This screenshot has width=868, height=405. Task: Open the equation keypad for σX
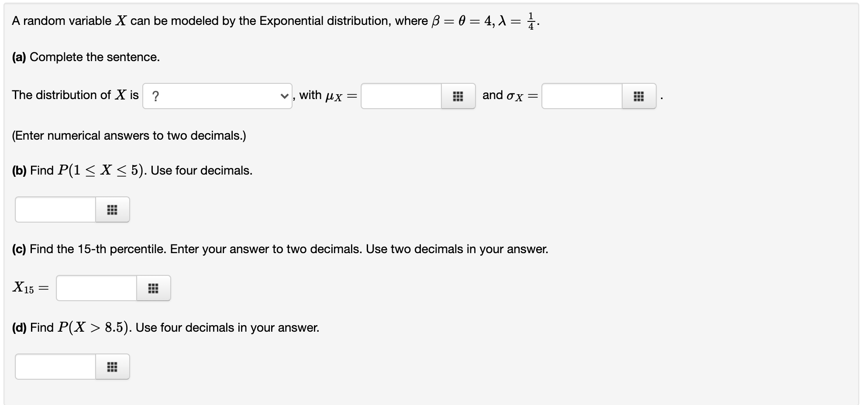pyautogui.click(x=639, y=96)
